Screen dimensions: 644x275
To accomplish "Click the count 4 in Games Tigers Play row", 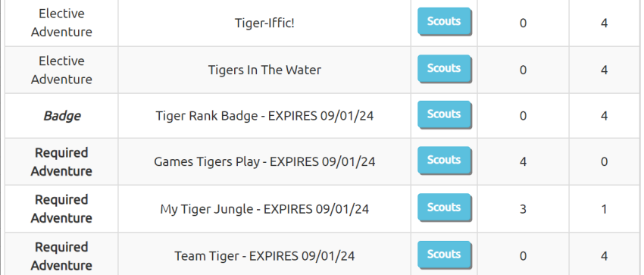I will (523, 161).
